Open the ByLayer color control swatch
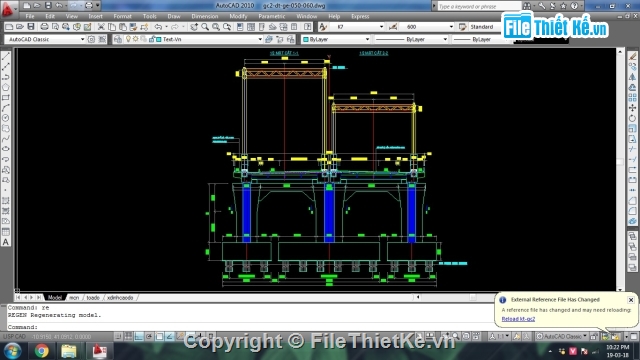 coord(336,39)
